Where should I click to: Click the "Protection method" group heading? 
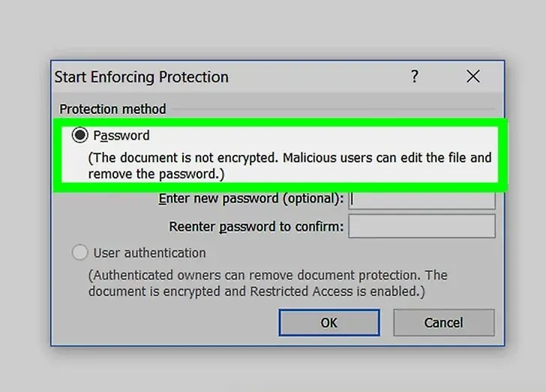click(x=112, y=109)
